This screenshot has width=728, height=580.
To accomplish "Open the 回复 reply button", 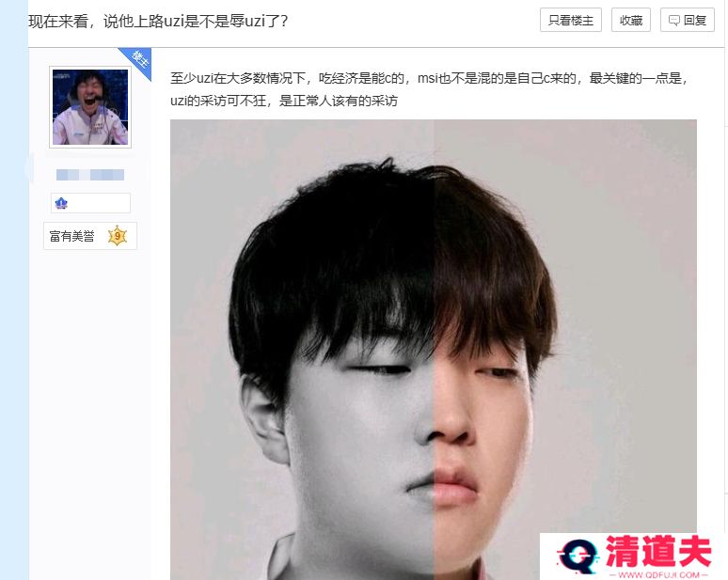I will [688, 20].
